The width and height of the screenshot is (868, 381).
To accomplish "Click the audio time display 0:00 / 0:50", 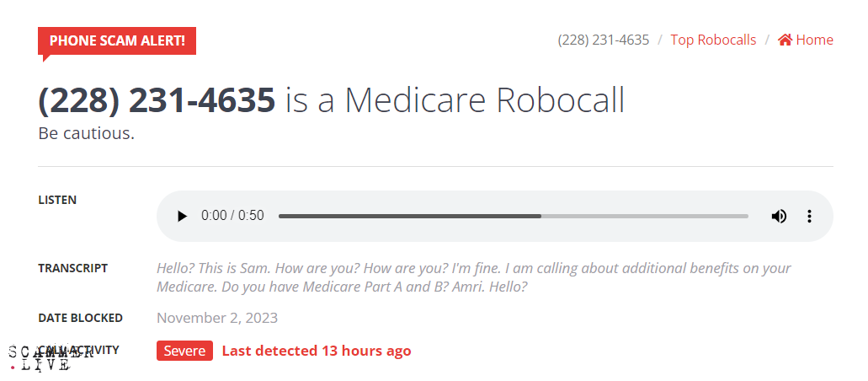I will click(232, 216).
